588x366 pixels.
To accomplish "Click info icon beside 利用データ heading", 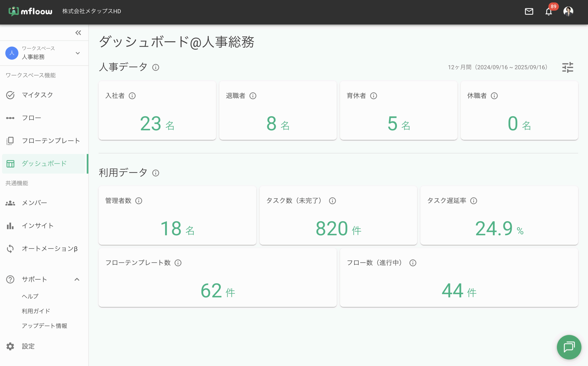I will pyautogui.click(x=155, y=173).
